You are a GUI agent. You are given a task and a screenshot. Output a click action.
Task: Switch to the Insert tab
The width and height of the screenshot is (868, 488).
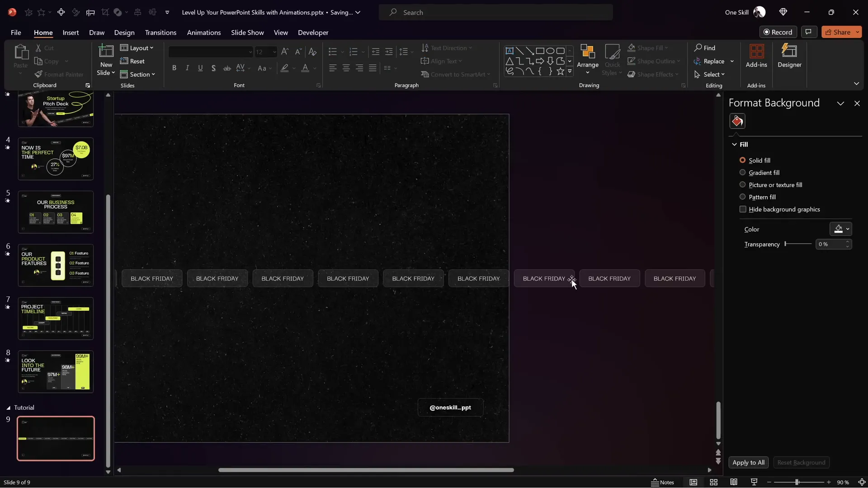[x=71, y=33]
